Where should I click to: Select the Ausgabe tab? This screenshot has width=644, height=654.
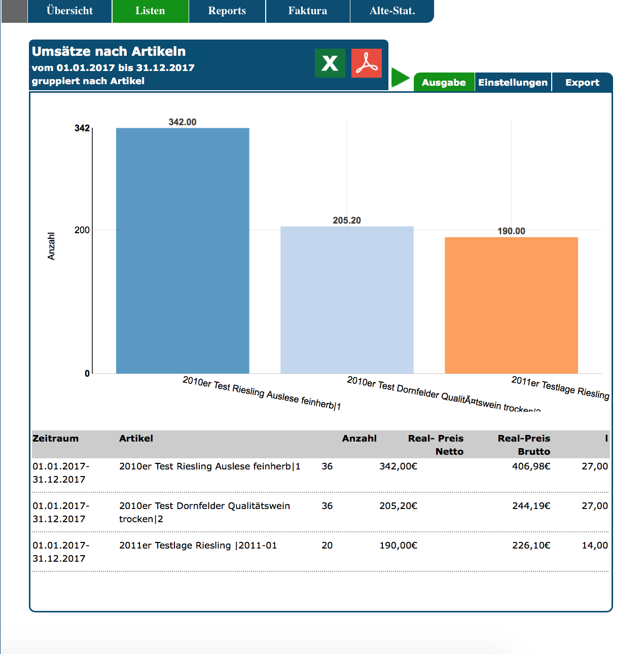444,83
